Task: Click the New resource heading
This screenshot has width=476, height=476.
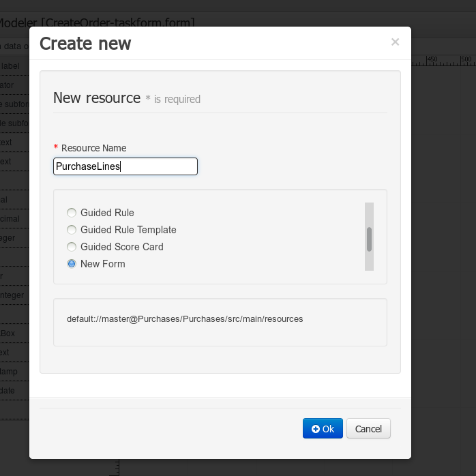Action: (97, 98)
